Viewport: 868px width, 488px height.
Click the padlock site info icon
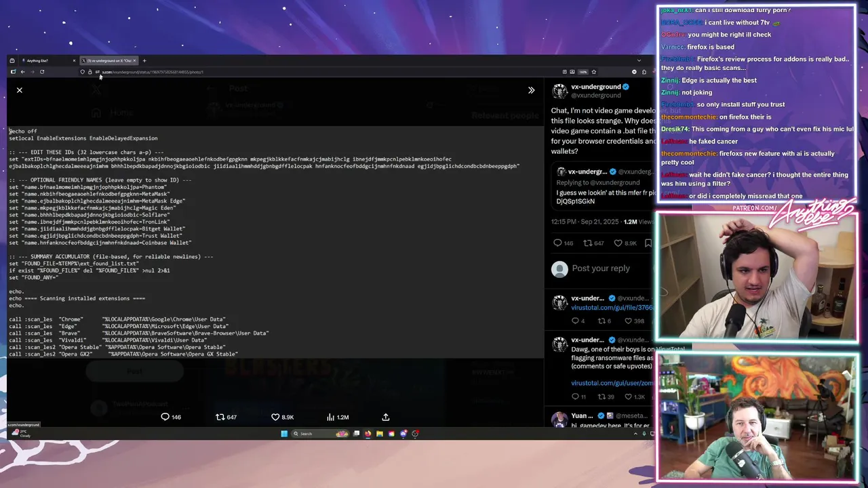click(90, 72)
